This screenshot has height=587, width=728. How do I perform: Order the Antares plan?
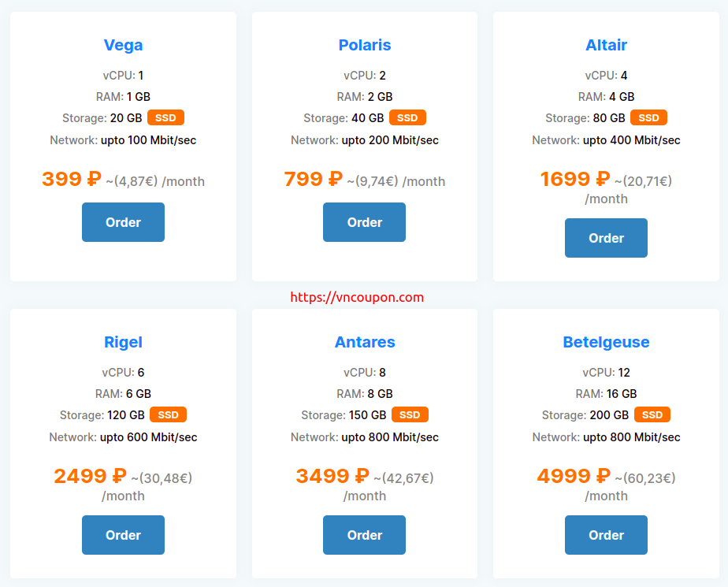[x=365, y=535]
